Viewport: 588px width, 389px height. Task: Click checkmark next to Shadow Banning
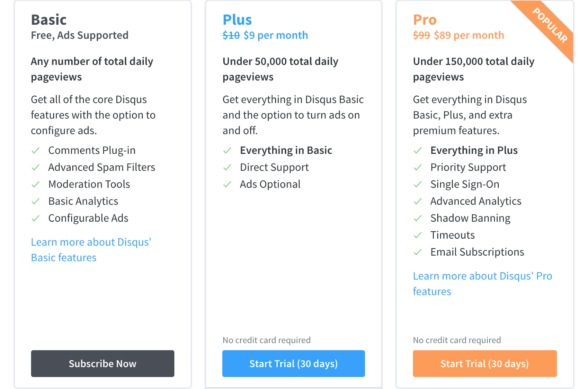(418, 218)
